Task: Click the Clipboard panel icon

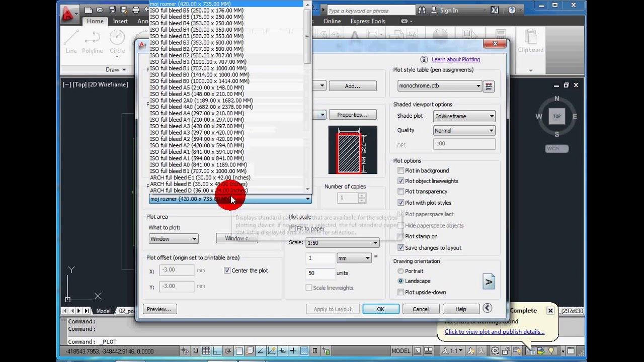Action: click(531, 40)
